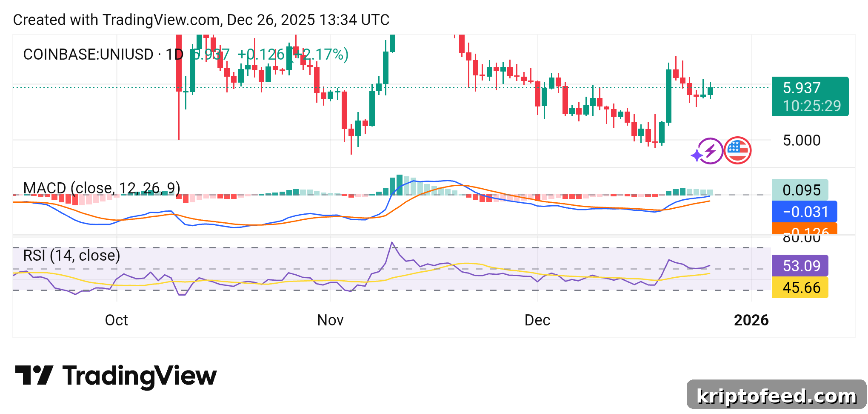This screenshot has width=868, height=414.
Task: Click the Dec label on time axis
Action: [x=537, y=320]
